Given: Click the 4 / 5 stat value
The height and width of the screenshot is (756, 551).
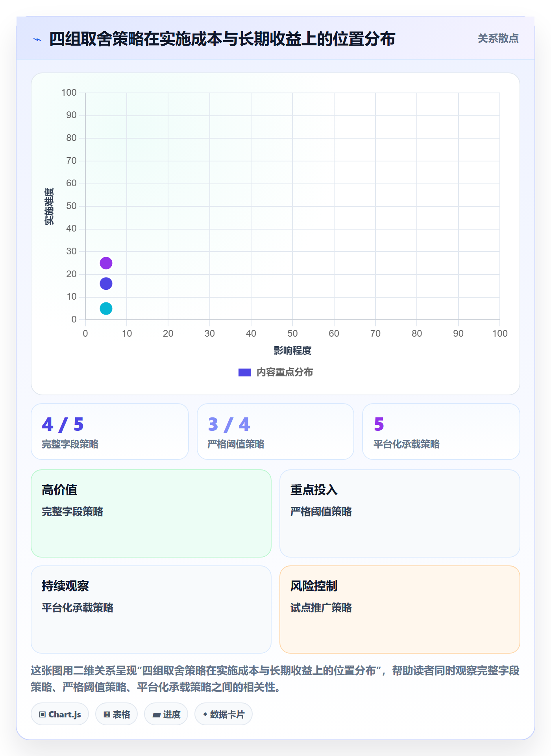Looking at the screenshot, I should click(63, 424).
